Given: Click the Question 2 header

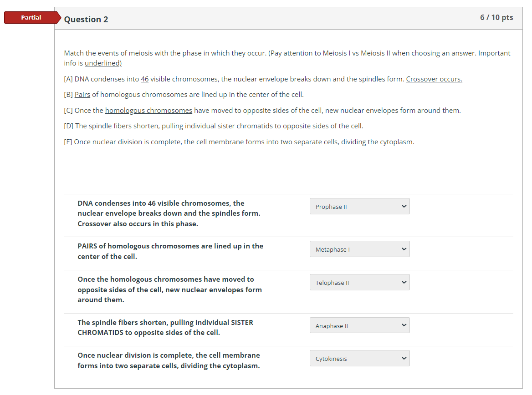Looking at the screenshot, I should (86, 19).
